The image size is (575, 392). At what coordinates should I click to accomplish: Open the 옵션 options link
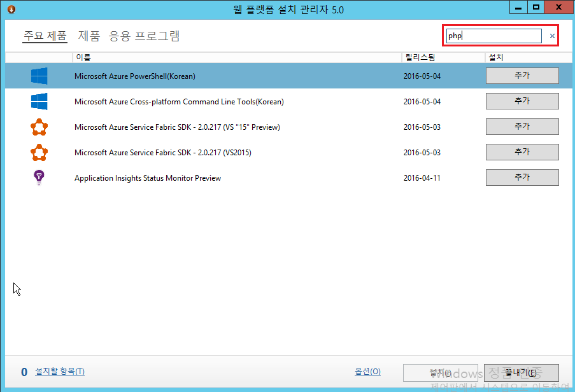(367, 372)
